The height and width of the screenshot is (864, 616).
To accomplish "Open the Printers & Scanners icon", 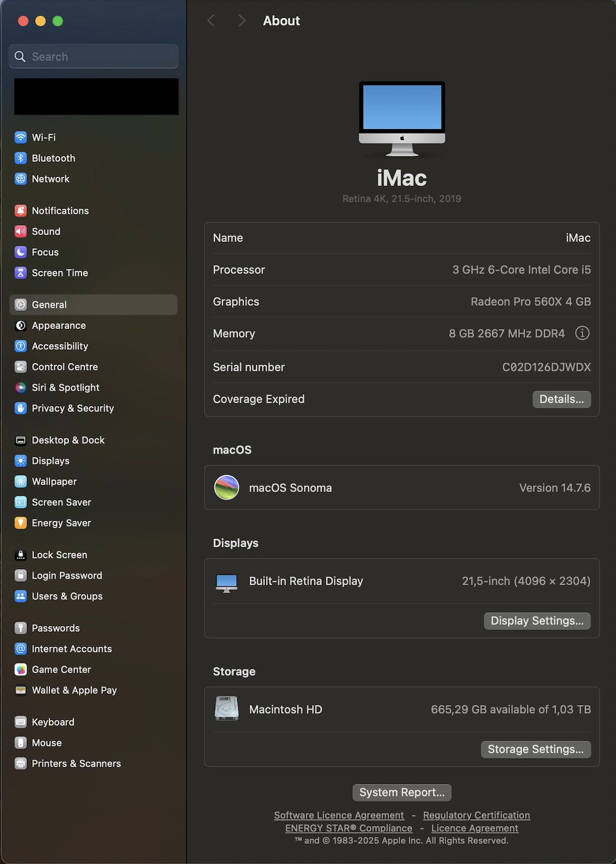I will pos(21,763).
